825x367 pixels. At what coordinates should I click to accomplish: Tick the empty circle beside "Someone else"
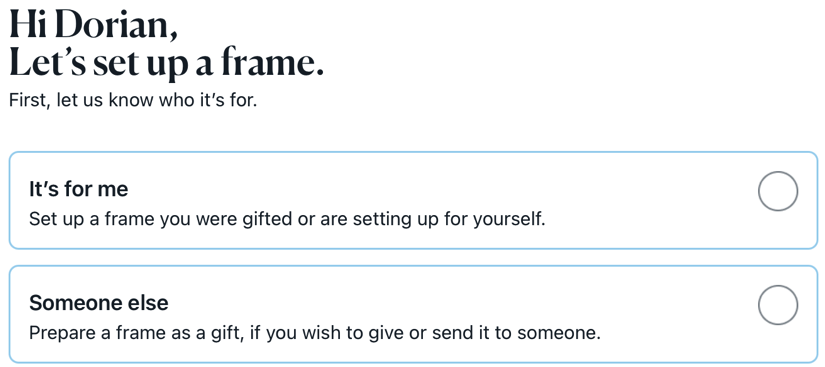[778, 305]
